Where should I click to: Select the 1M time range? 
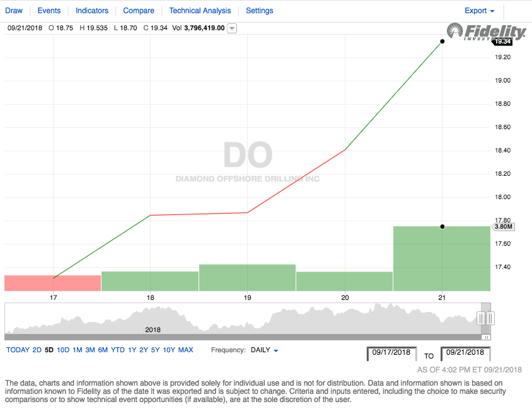(x=78, y=350)
